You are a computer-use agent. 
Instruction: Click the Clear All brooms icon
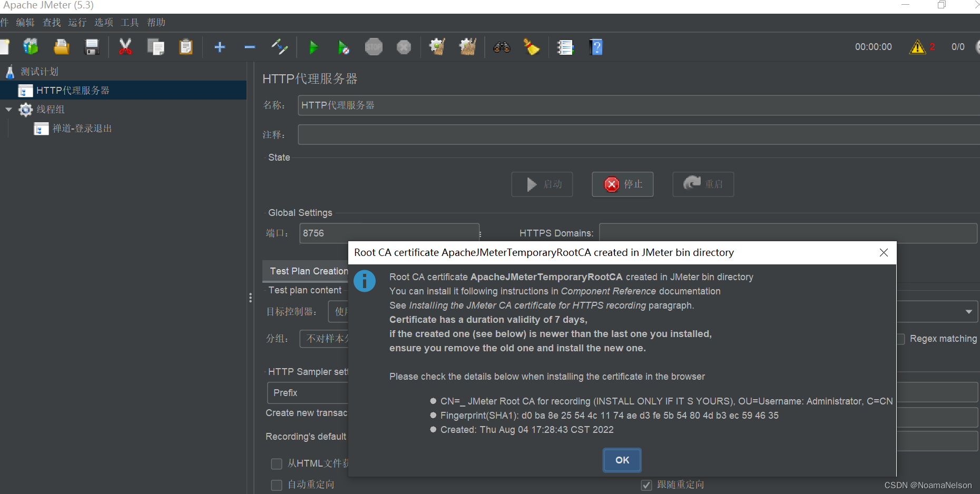pos(467,47)
